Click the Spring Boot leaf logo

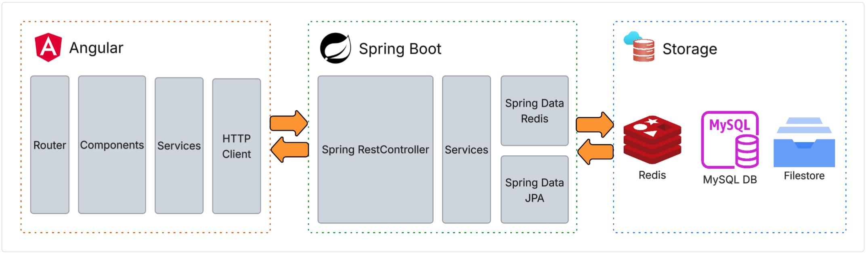pyautogui.click(x=335, y=48)
